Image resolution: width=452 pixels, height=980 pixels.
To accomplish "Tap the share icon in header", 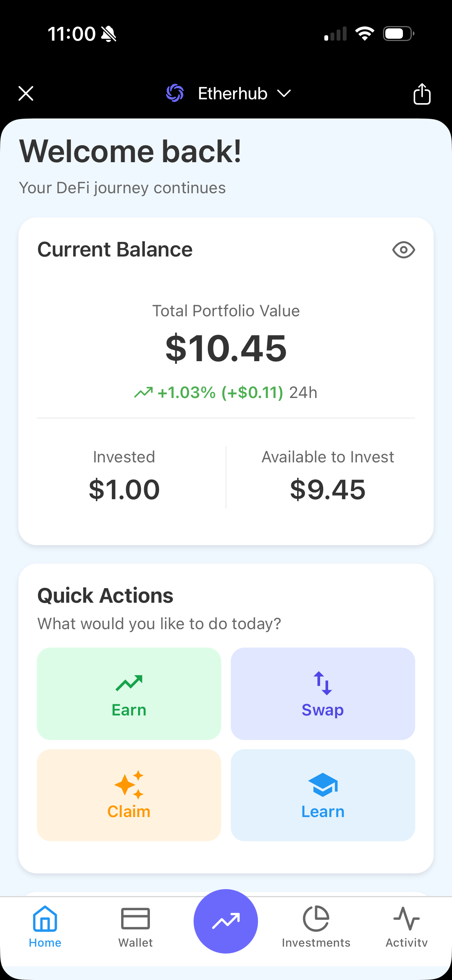I will [422, 94].
